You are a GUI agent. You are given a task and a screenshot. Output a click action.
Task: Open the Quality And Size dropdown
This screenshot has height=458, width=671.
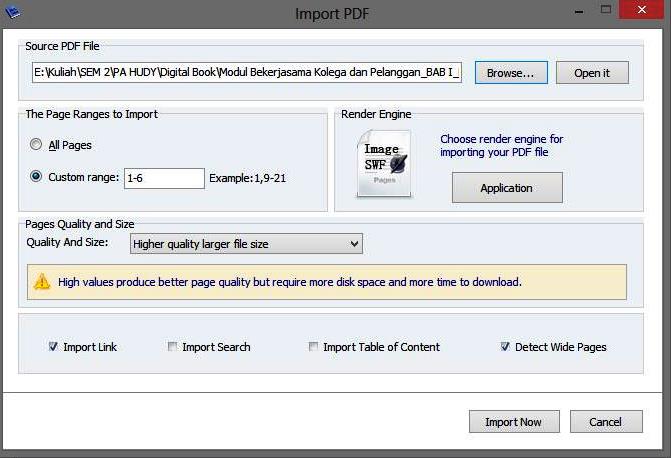[246, 244]
